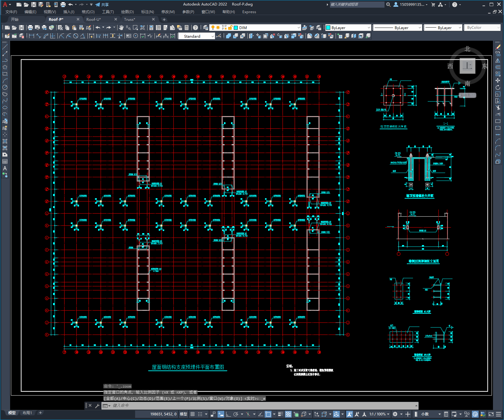Viewport: 504px width, 420px height.
Task: Open the 文件(F) menu
Action: [x=11, y=12]
